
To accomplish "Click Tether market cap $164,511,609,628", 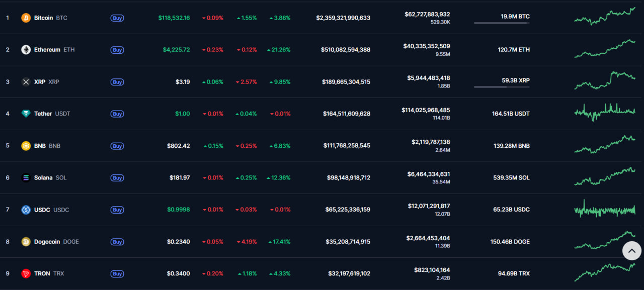I will (347, 114).
